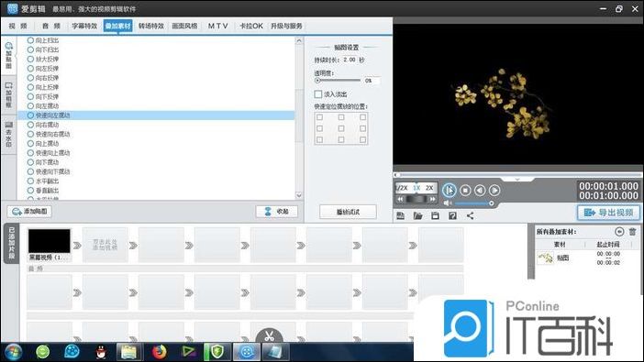Set playback speed to 2X

pyautogui.click(x=429, y=188)
